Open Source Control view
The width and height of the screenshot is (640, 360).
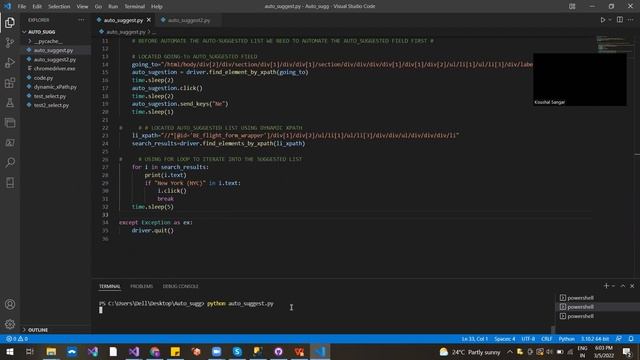(10, 42)
